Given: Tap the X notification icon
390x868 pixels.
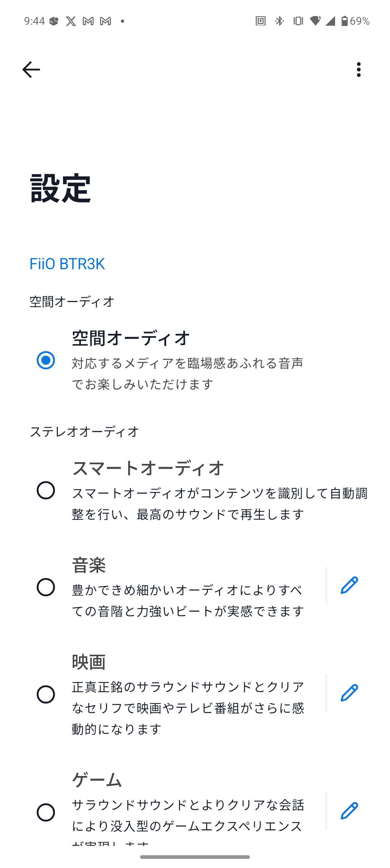Looking at the screenshot, I should click(x=71, y=21).
